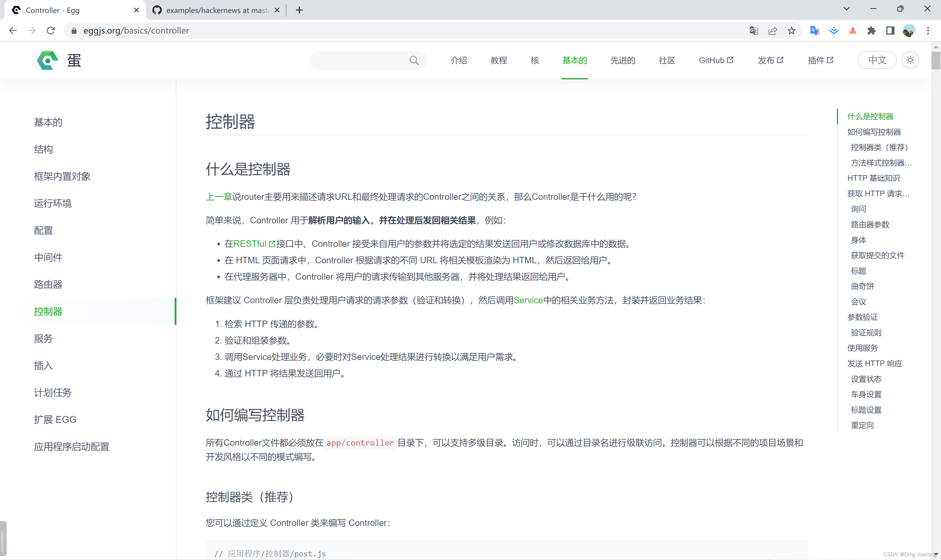This screenshot has height=560, width=941.
Task: Jump to HTTP 基础知识 in table of contents
Action: tap(873, 178)
